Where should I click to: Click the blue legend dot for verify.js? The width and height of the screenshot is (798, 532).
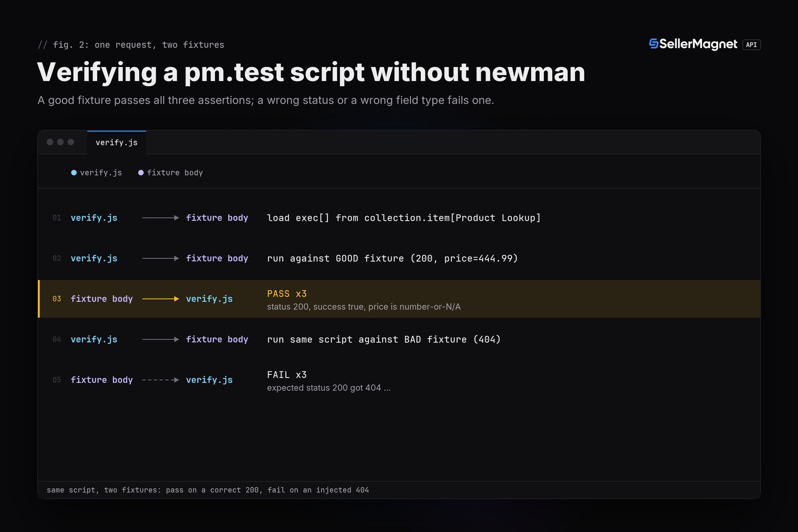tap(74, 172)
